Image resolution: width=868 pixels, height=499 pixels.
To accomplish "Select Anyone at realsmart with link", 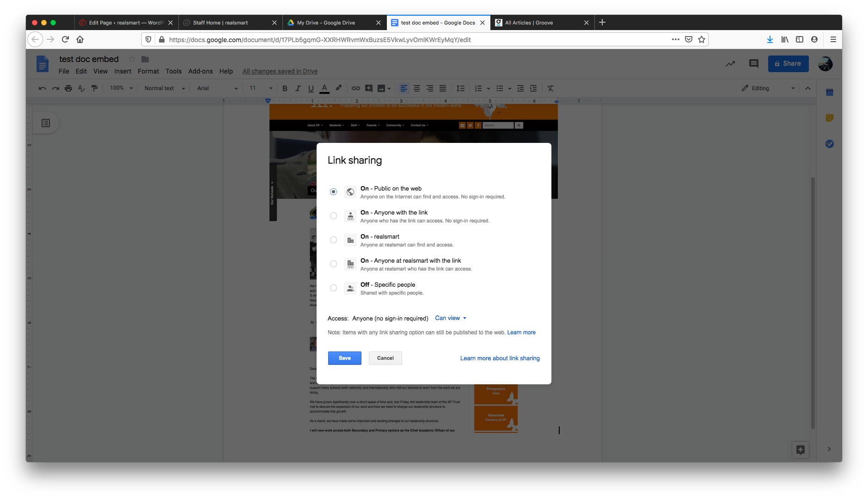I will pyautogui.click(x=333, y=264).
